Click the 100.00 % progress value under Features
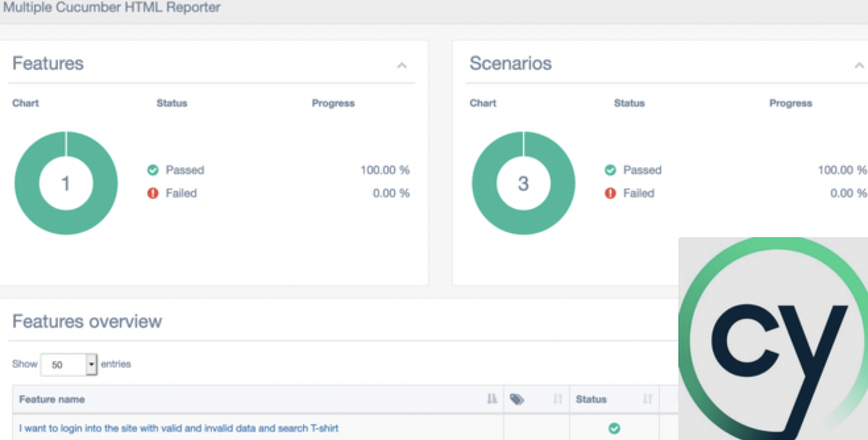868x440 pixels. (386, 170)
